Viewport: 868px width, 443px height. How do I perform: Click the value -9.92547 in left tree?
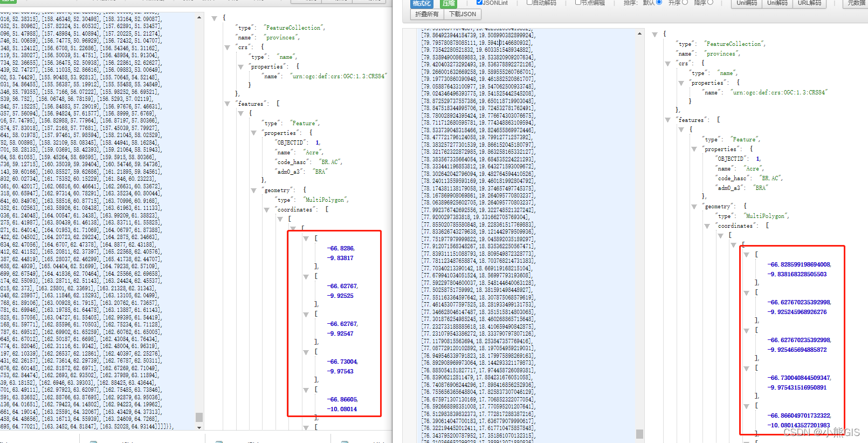(x=340, y=333)
